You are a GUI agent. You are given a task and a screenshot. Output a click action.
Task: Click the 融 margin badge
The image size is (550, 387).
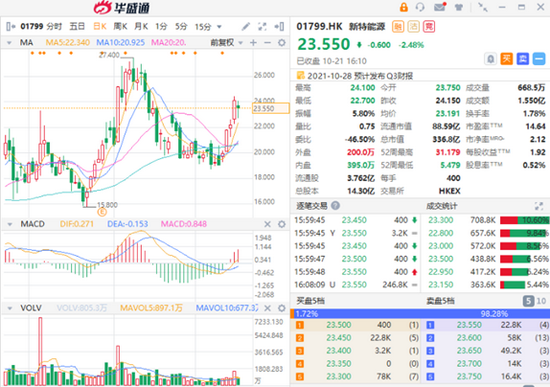398,27
